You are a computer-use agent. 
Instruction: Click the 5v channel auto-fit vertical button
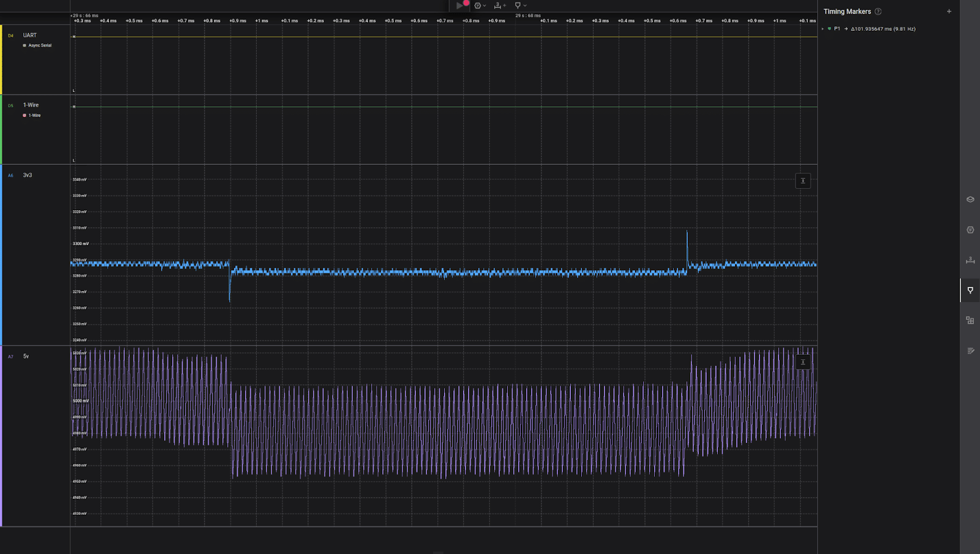point(803,362)
